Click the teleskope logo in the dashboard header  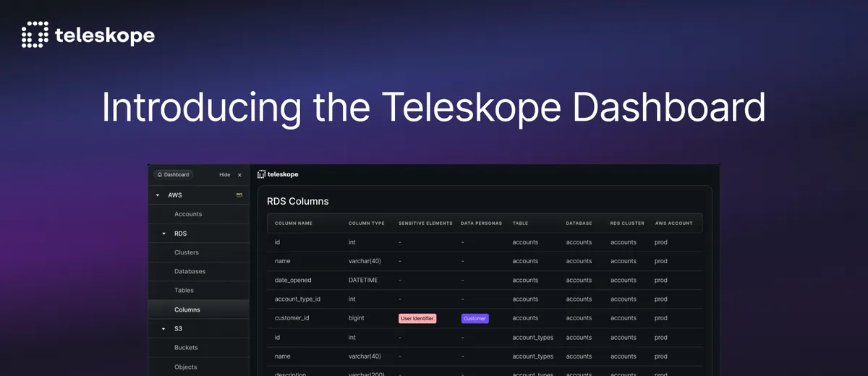coord(278,174)
